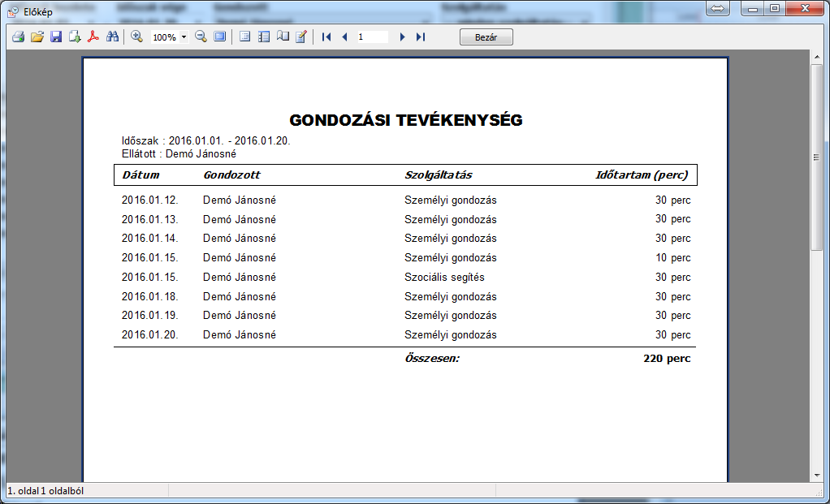Jump to the last page
The height and width of the screenshot is (504, 830).
pos(420,37)
